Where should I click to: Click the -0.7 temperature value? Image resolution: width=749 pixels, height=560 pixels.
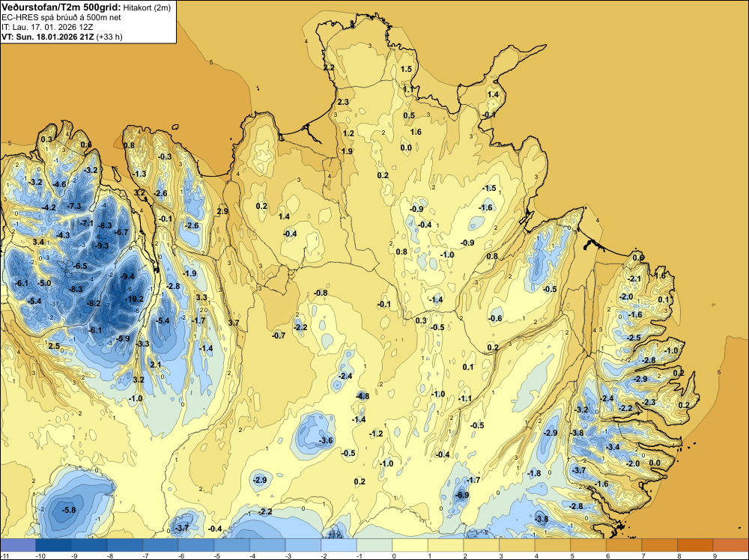[279, 335]
